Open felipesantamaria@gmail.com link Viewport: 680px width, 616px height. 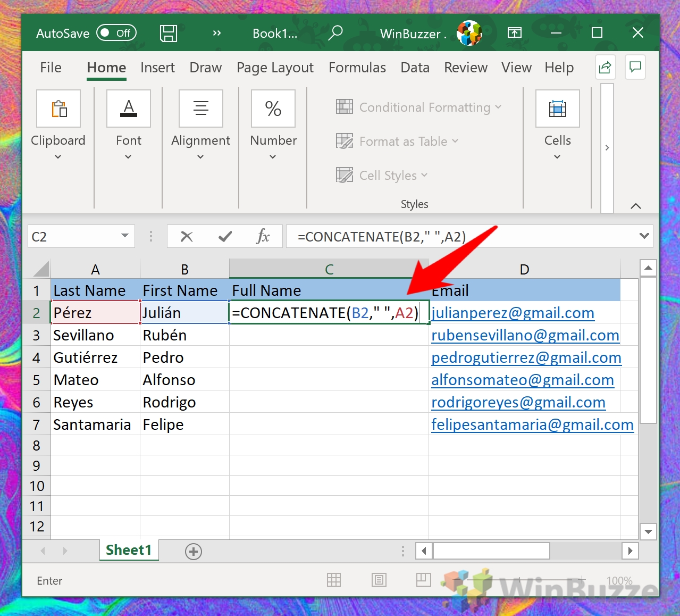tap(532, 424)
